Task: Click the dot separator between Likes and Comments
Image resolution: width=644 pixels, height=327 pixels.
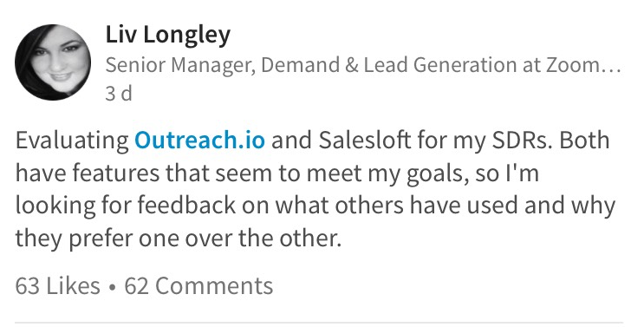Action: coord(113,287)
